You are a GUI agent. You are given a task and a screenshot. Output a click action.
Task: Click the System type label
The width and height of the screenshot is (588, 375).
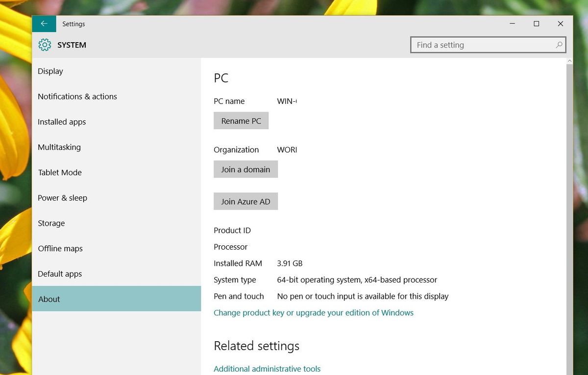click(x=235, y=280)
